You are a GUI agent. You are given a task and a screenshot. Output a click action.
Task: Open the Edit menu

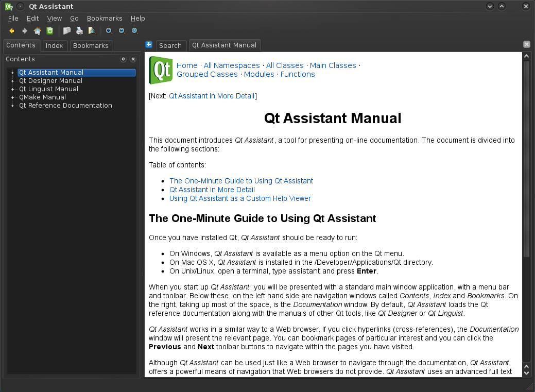tap(33, 19)
